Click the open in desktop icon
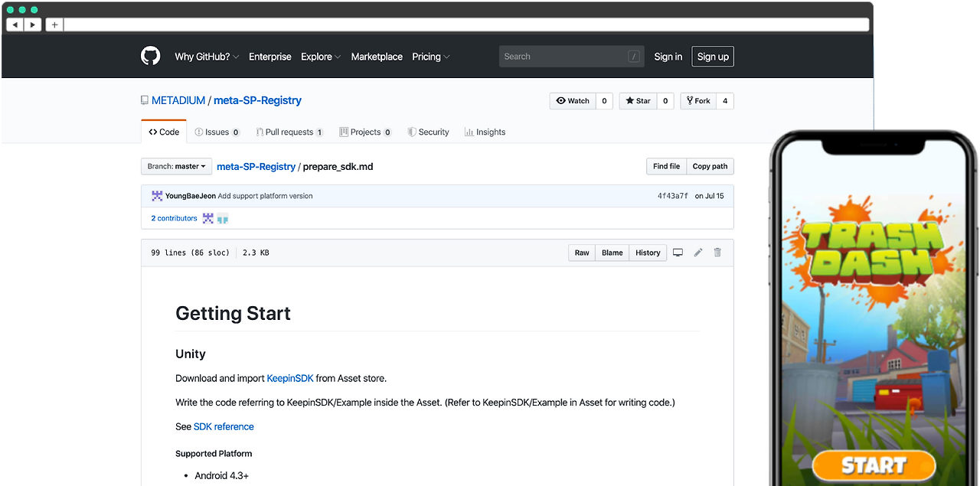 tap(678, 253)
